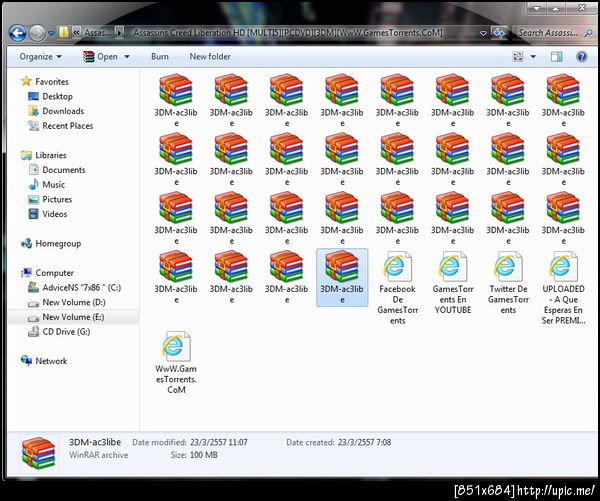Go back with the Back arrow button

(x=18, y=33)
